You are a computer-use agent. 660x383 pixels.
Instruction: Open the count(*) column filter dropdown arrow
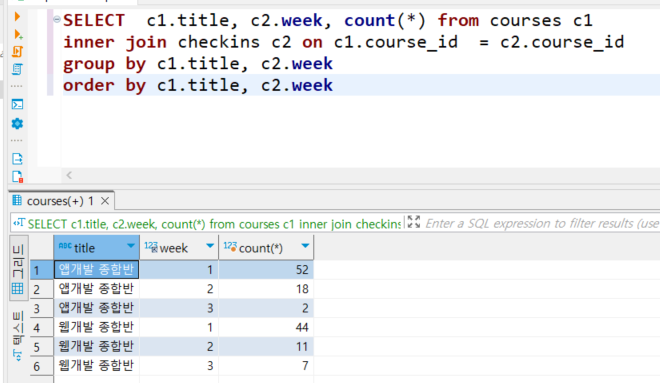[305, 246]
